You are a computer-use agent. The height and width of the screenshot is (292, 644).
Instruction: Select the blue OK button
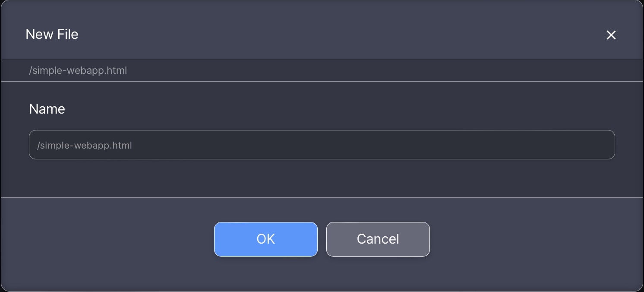coord(265,239)
